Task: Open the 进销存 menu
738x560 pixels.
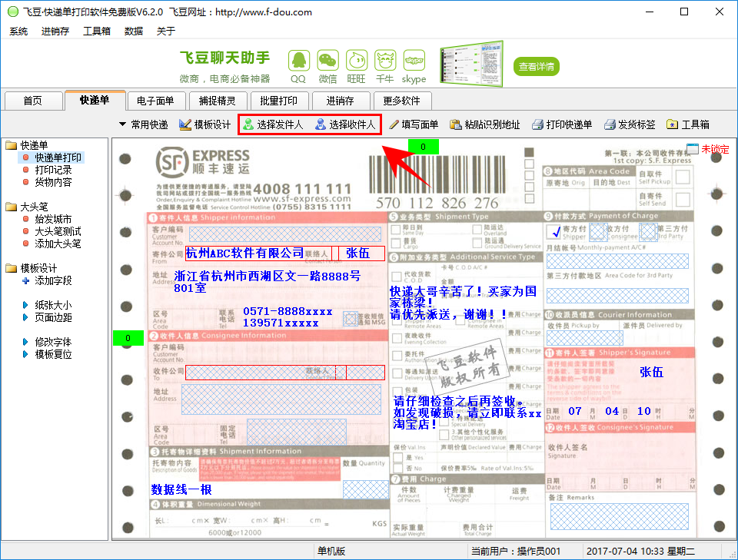Action: (x=55, y=31)
